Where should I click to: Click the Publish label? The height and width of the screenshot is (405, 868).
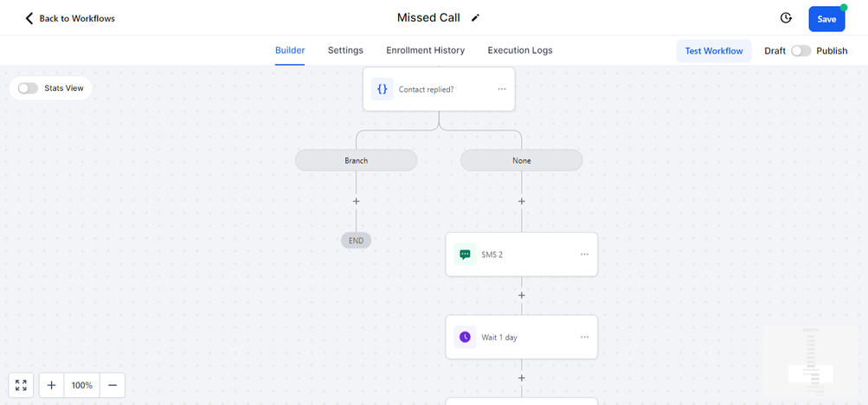pos(832,51)
